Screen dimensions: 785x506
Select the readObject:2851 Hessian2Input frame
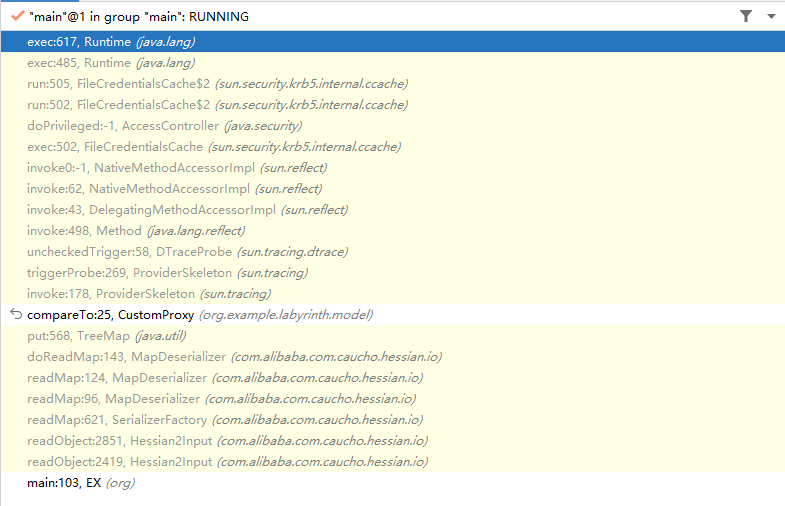(227, 441)
